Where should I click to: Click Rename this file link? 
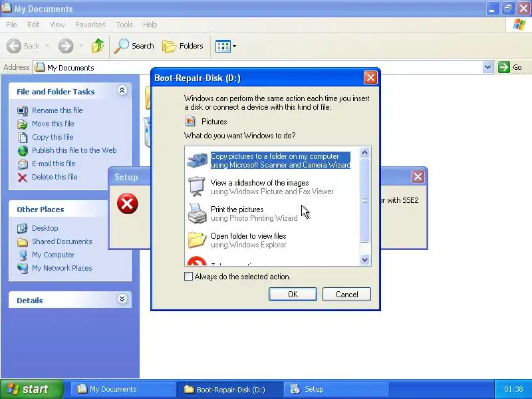[x=57, y=110]
